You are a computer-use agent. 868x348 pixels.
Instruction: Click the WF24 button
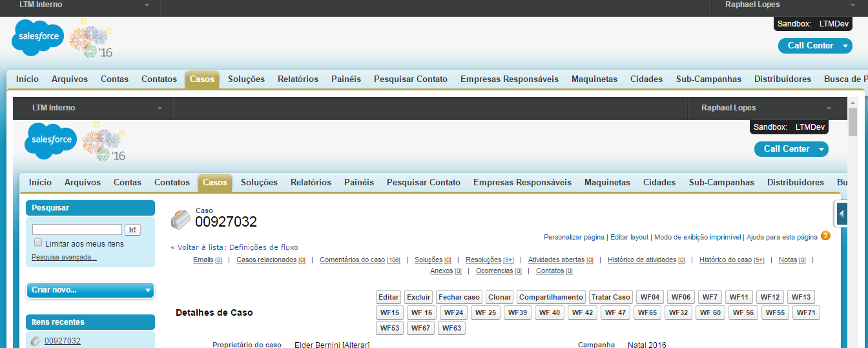454,312
